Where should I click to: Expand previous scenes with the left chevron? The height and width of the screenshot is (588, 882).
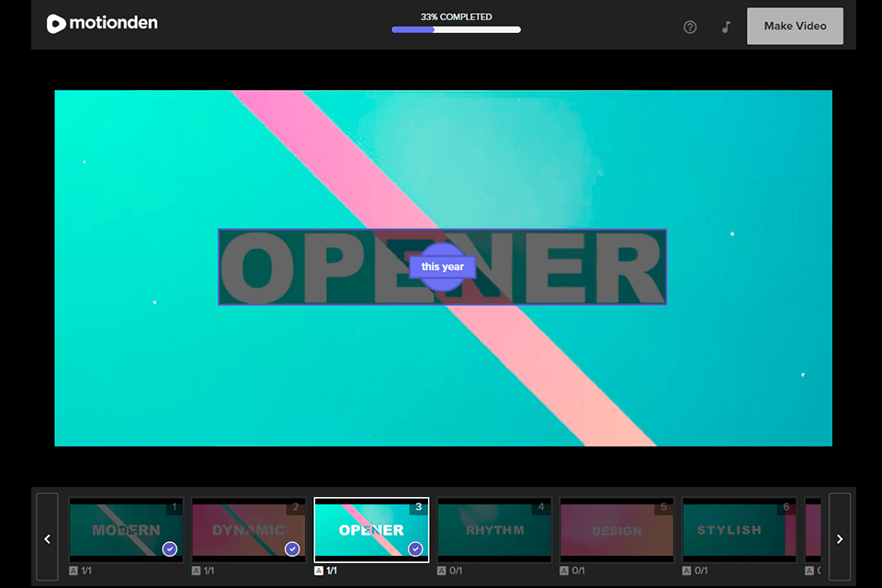click(47, 538)
